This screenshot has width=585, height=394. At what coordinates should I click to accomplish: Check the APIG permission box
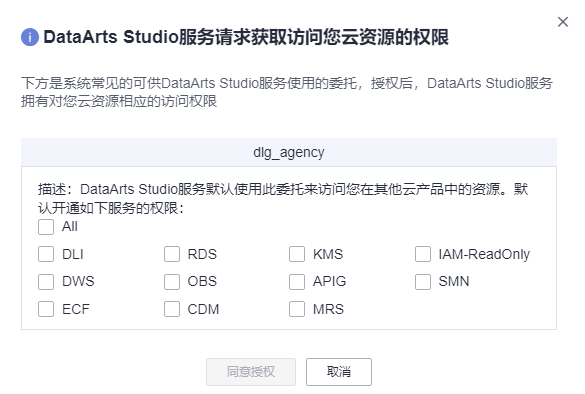[x=297, y=282]
